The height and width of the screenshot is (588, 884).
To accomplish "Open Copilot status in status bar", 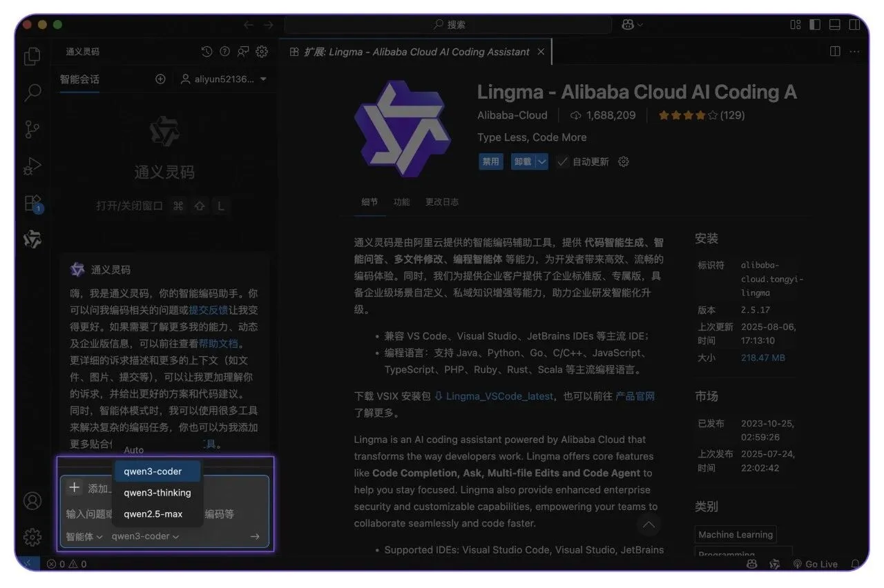I will tap(752, 564).
